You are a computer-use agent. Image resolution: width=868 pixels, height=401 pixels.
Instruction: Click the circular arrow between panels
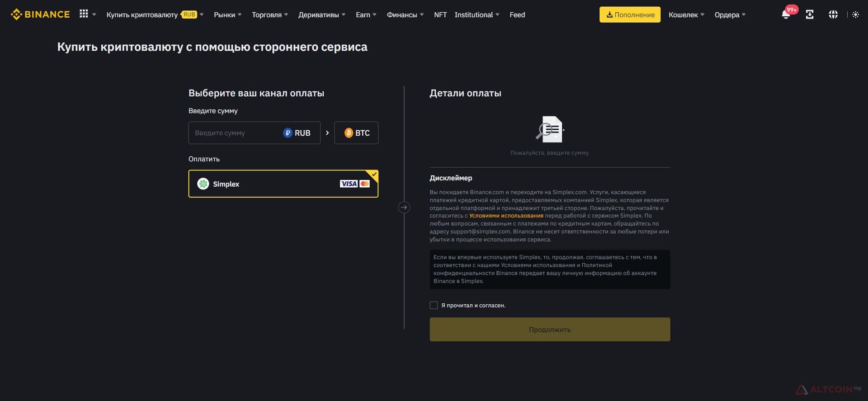[x=404, y=208]
